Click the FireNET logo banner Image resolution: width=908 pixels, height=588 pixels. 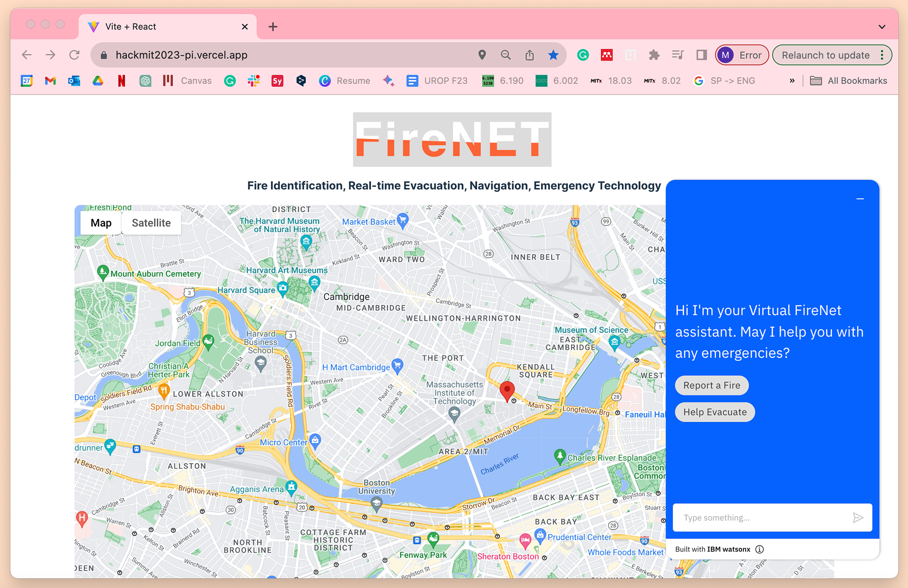pos(452,139)
